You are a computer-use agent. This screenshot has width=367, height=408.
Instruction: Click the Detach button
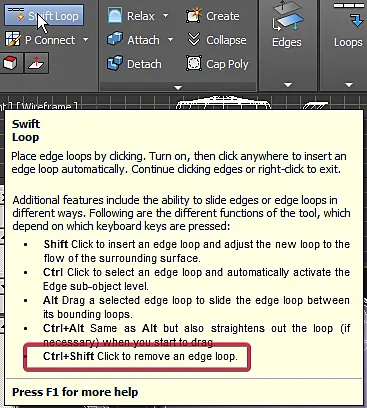[134, 64]
